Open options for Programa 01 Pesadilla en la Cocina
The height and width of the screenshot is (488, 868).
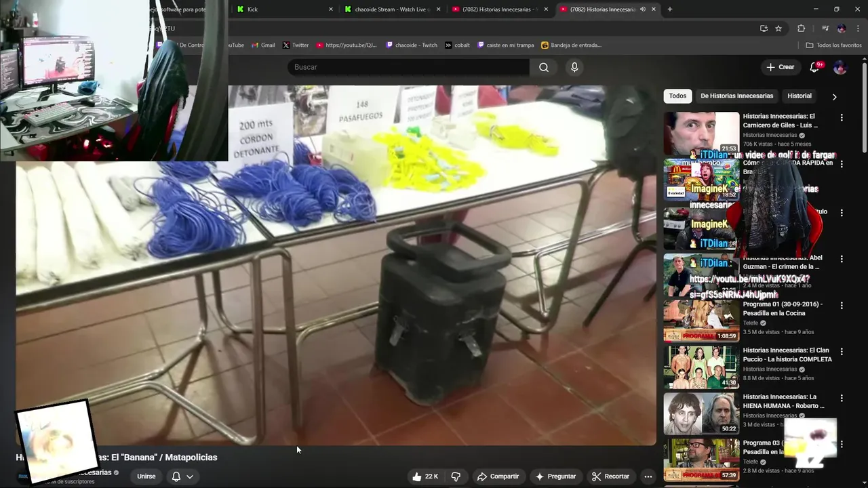(842, 306)
